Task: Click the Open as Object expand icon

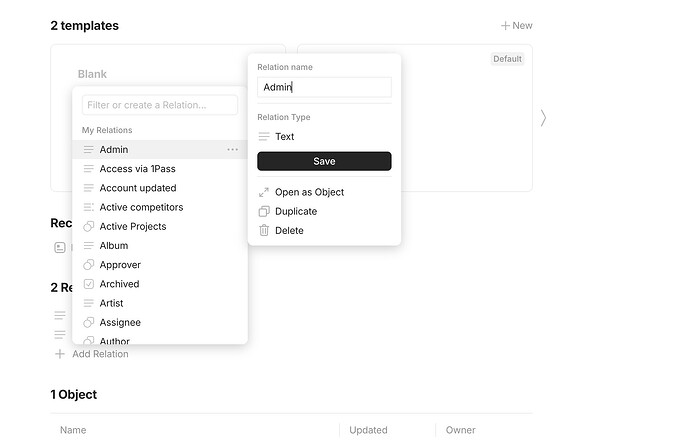Action: tap(264, 192)
